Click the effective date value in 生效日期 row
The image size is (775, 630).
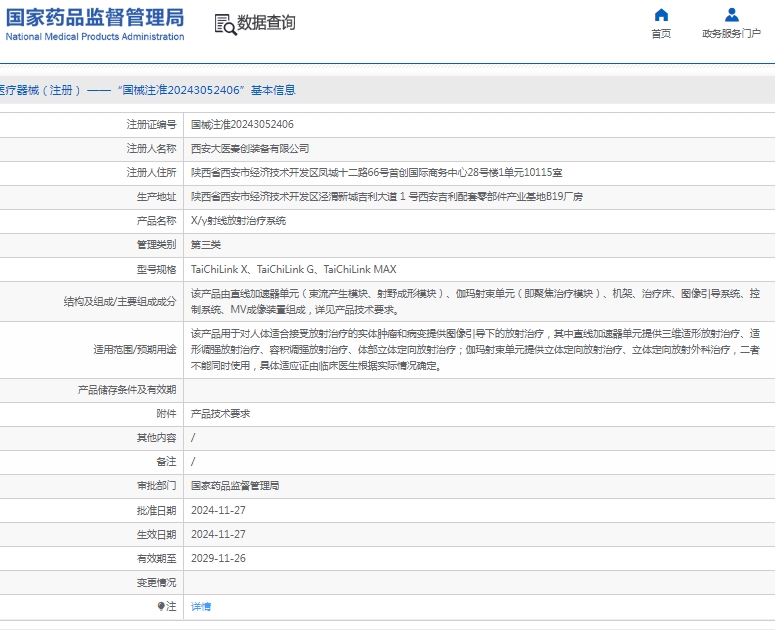(218, 534)
